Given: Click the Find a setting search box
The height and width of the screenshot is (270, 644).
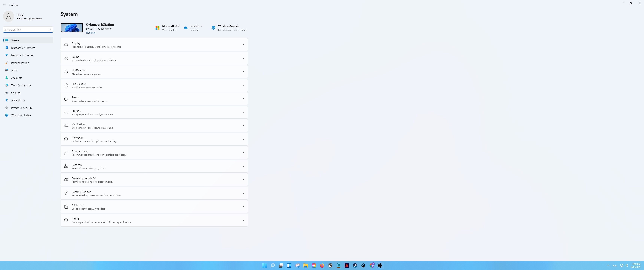Looking at the screenshot, I should click(26, 30).
